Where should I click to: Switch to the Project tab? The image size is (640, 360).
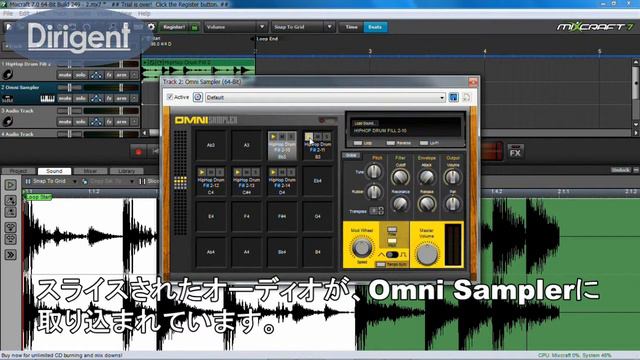pos(19,171)
